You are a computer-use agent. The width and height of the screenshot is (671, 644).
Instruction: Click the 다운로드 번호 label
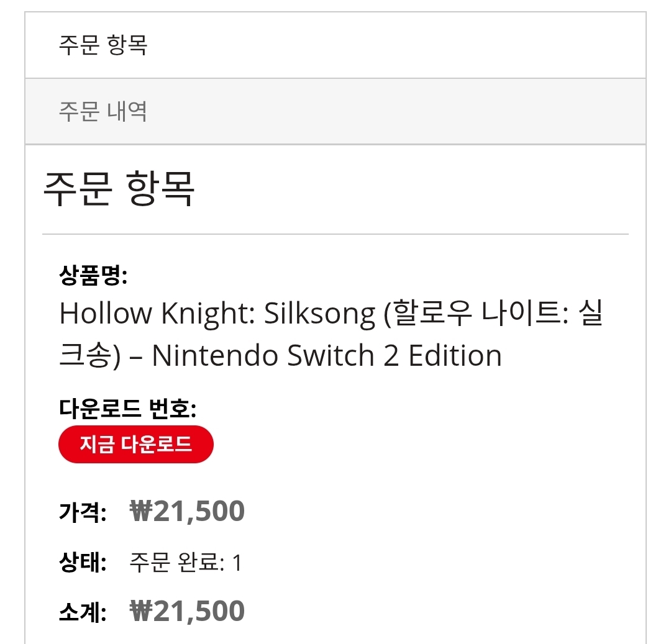(128, 409)
